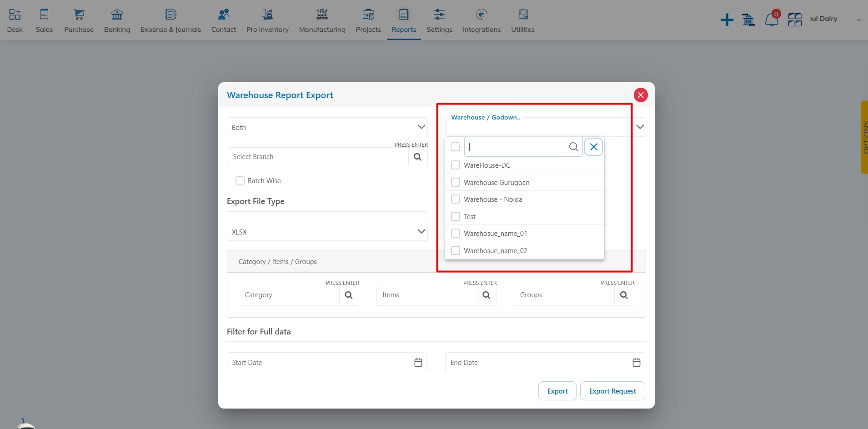Image resolution: width=868 pixels, height=429 pixels.
Task: Check the Test warehouse option
Action: click(456, 216)
